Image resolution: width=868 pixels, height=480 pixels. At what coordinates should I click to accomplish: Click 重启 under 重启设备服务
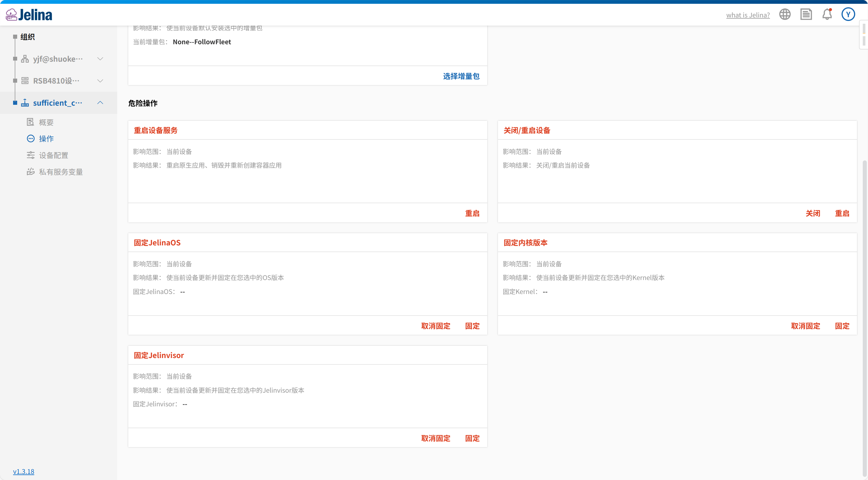tap(472, 213)
